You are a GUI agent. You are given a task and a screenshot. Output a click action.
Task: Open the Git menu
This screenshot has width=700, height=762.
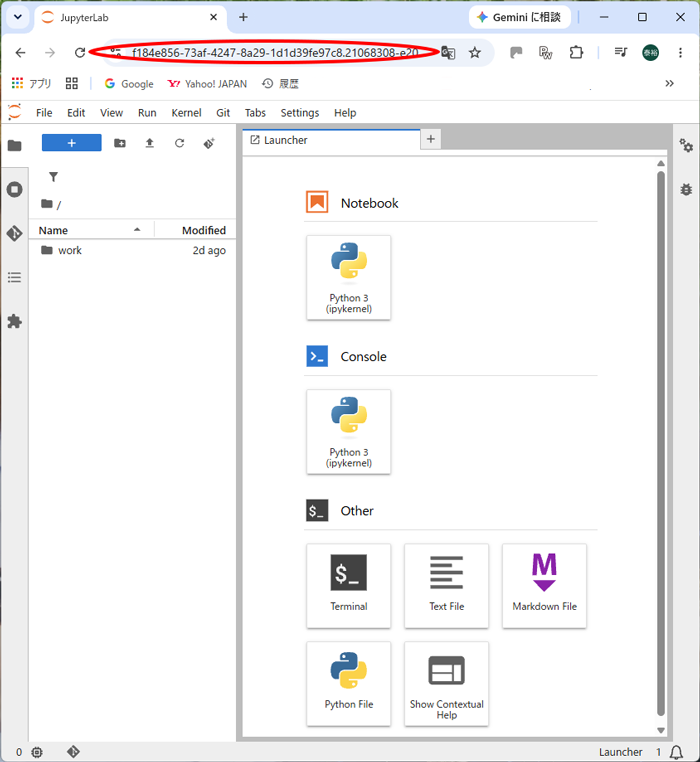point(223,113)
